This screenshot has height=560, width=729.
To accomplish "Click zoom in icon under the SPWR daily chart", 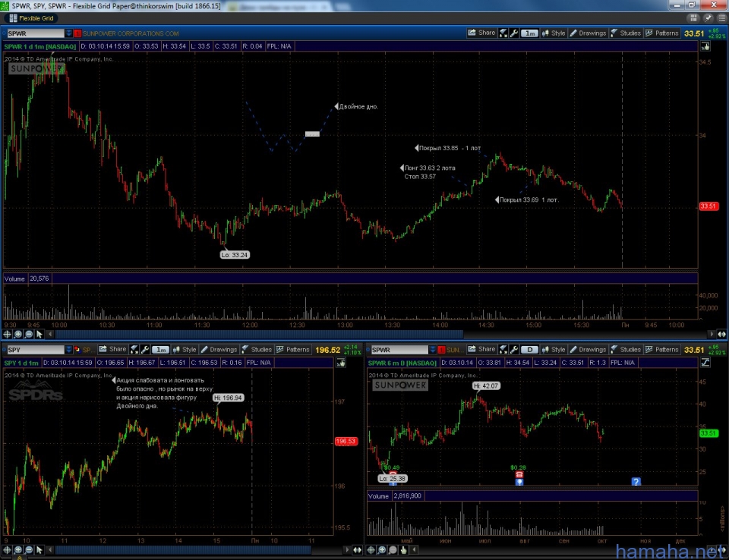I will (382, 550).
